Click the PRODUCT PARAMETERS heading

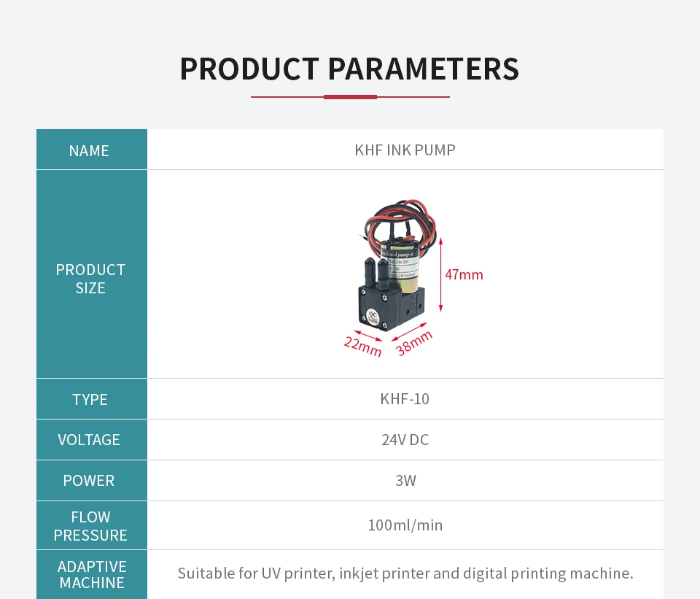click(x=349, y=69)
